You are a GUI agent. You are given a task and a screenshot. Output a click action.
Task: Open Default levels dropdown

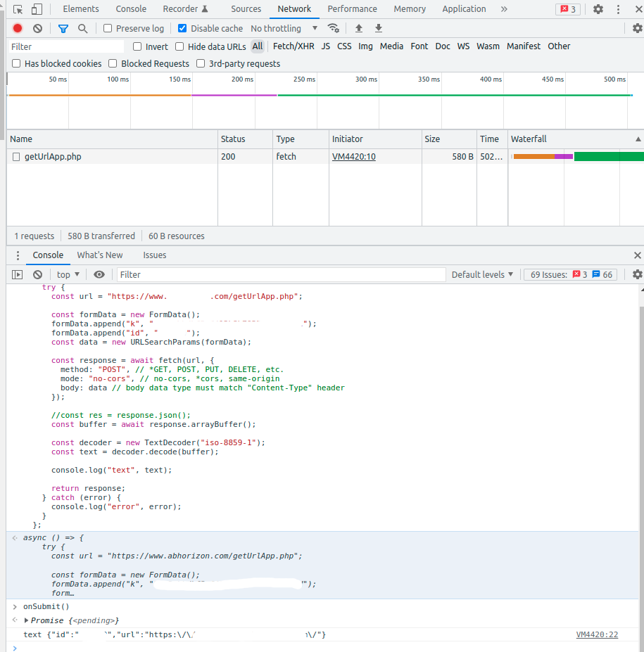point(482,274)
